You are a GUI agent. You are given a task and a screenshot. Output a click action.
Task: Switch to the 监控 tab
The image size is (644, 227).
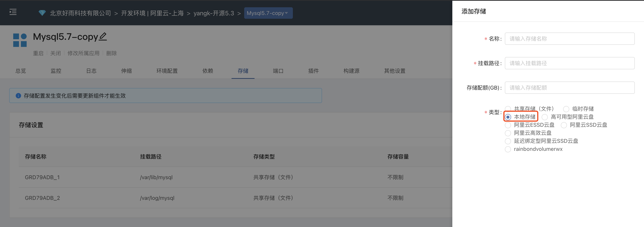tap(56, 71)
